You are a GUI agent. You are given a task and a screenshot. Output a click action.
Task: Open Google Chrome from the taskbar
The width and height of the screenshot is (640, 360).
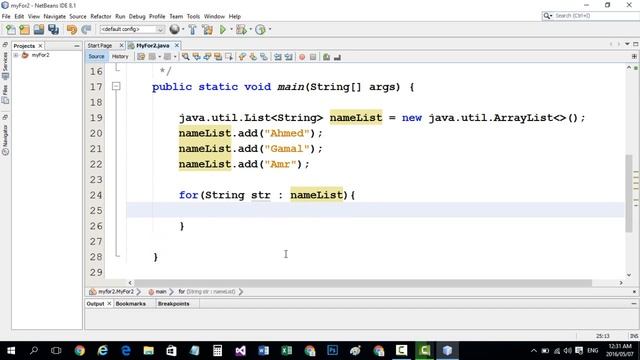point(80,351)
